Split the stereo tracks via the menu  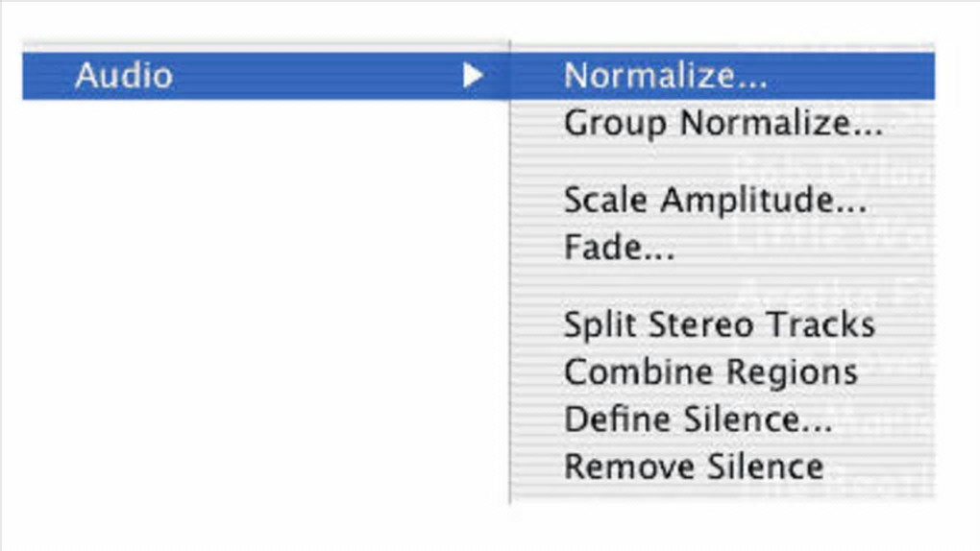coord(719,324)
